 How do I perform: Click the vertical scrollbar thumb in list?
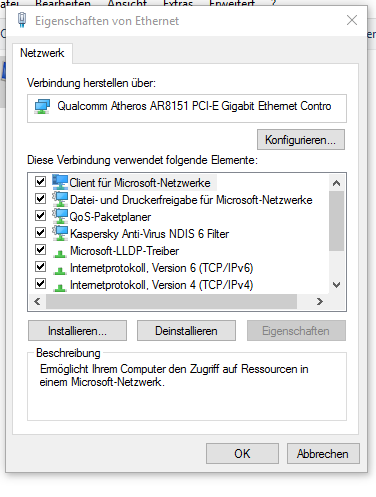coord(337,221)
